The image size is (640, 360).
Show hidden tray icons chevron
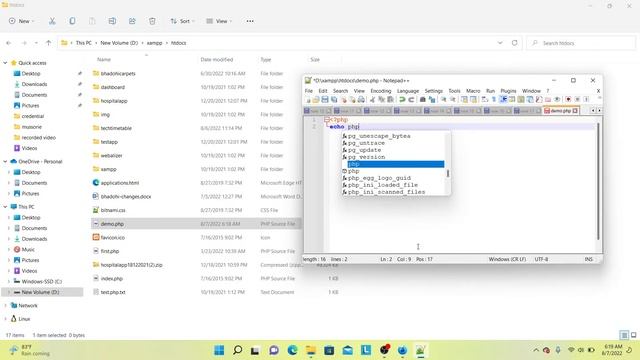(x=536, y=350)
